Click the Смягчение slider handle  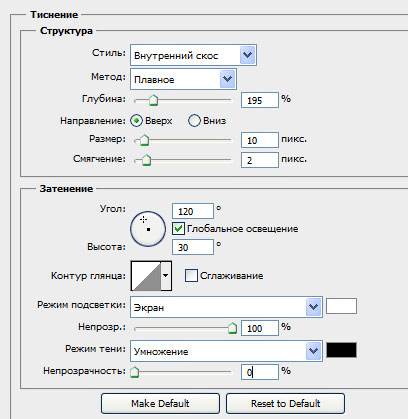coord(146,160)
